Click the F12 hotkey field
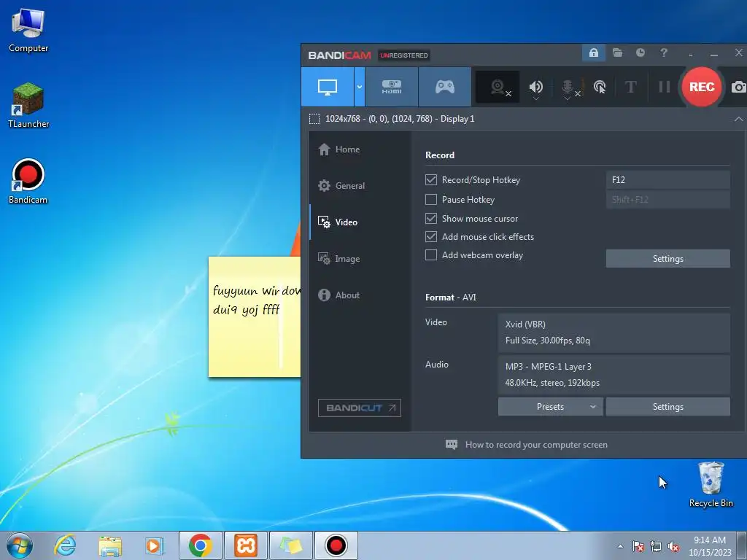Image resolution: width=747 pixels, height=560 pixels. 667,180
